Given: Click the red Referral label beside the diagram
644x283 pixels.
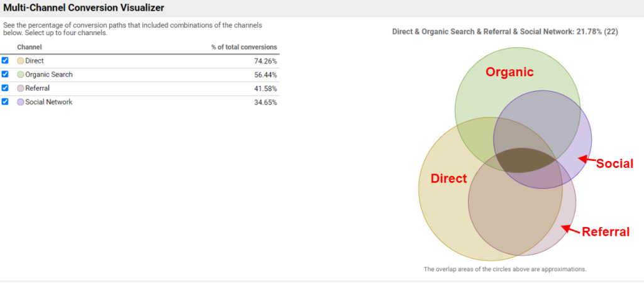Looking at the screenshot, I should click(x=605, y=232).
